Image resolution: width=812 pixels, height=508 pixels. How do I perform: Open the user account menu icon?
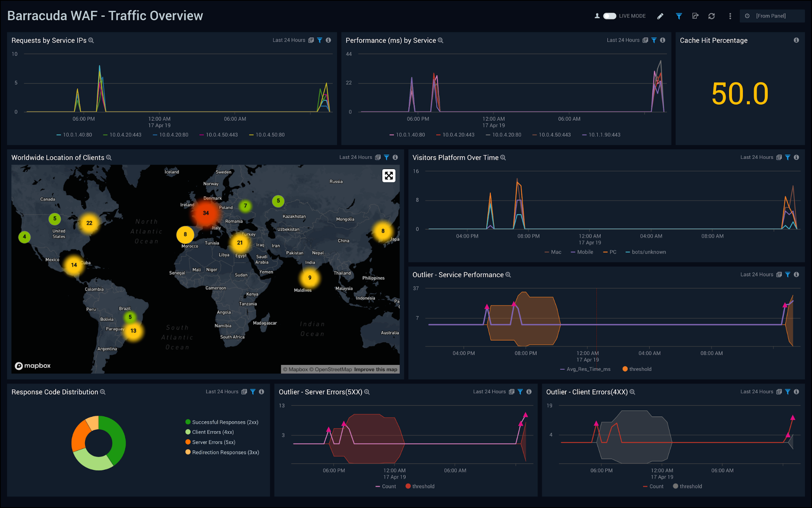596,16
